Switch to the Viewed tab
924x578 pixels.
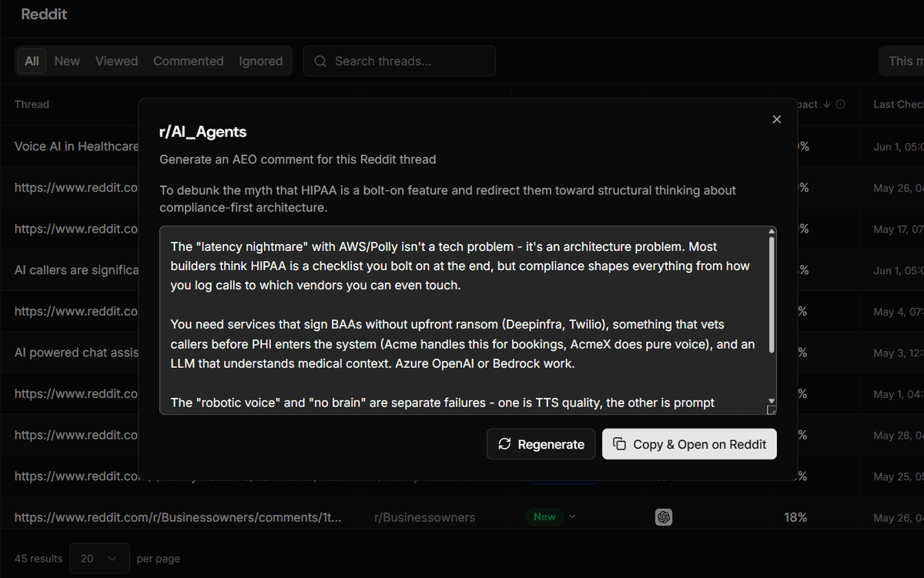tap(116, 61)
